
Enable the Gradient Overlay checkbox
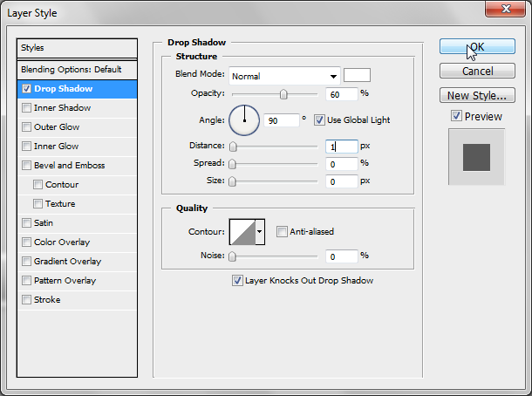coord(26,262)
